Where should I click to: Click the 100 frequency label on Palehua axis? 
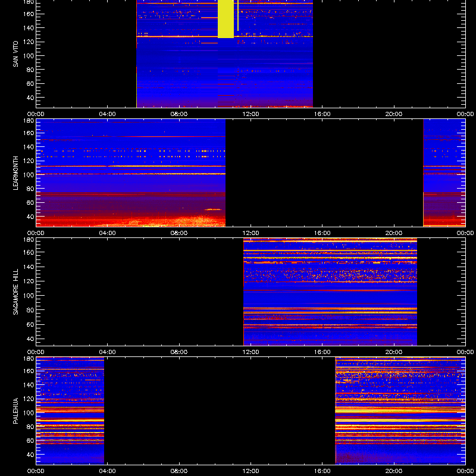(29, 413)
